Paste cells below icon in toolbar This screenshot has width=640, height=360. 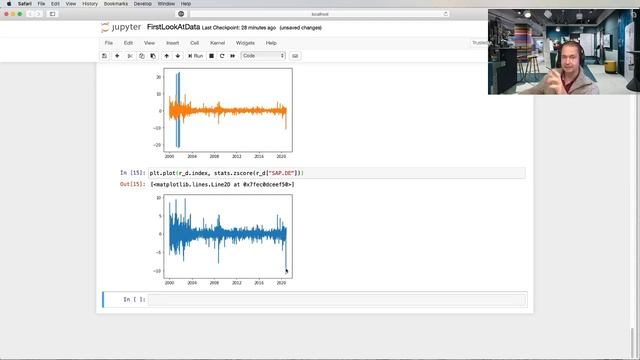coord(153,56)
